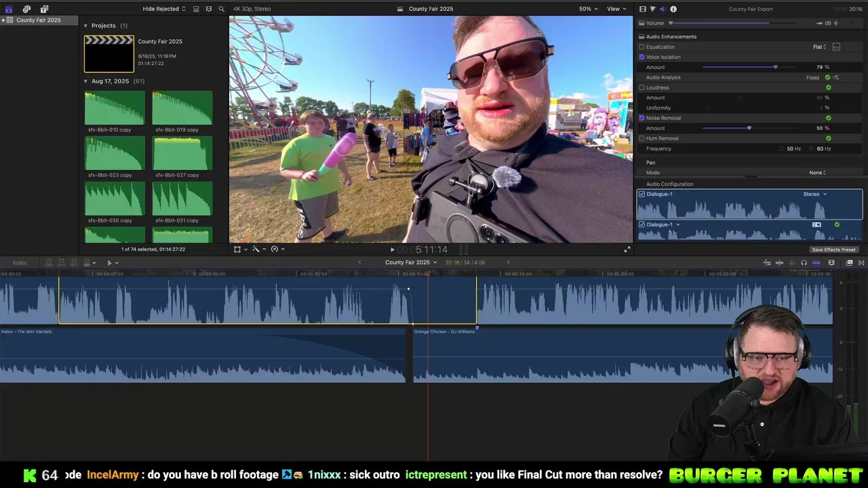Uncheck the second Dialogue-1 audio component
The height and width of the screenshot is (488, 868).
(x=642, y=224)
